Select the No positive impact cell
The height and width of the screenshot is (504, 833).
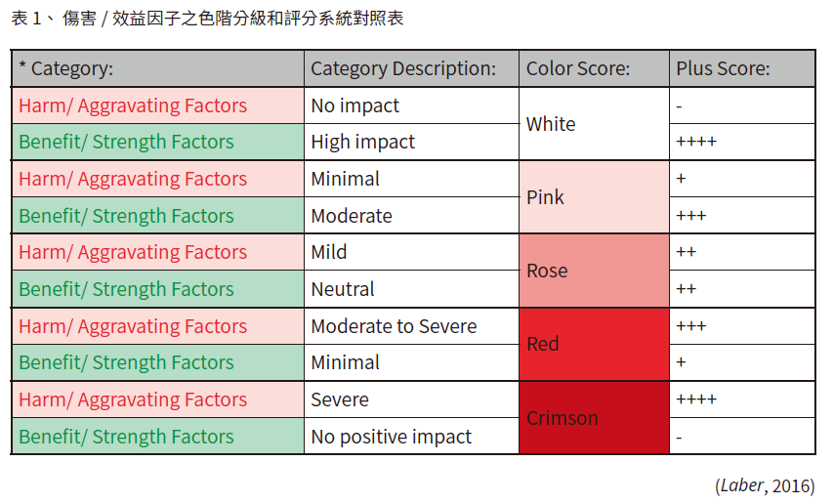pyautogui.click(x=411, y=436)
